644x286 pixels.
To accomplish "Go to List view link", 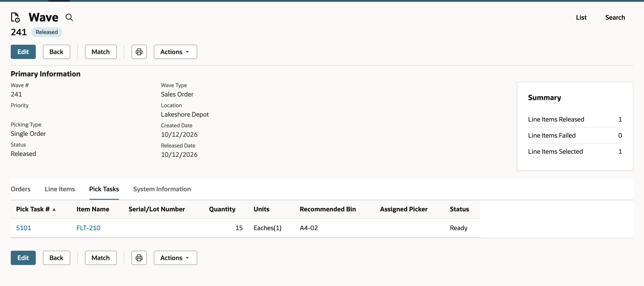I will pyautogui.click(x=581, y=17).
